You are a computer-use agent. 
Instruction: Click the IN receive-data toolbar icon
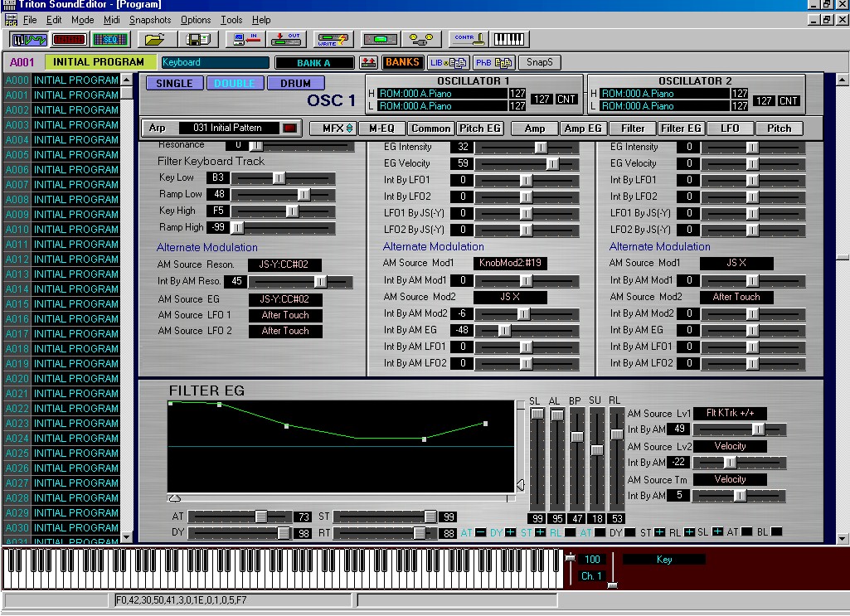(245, 39)
